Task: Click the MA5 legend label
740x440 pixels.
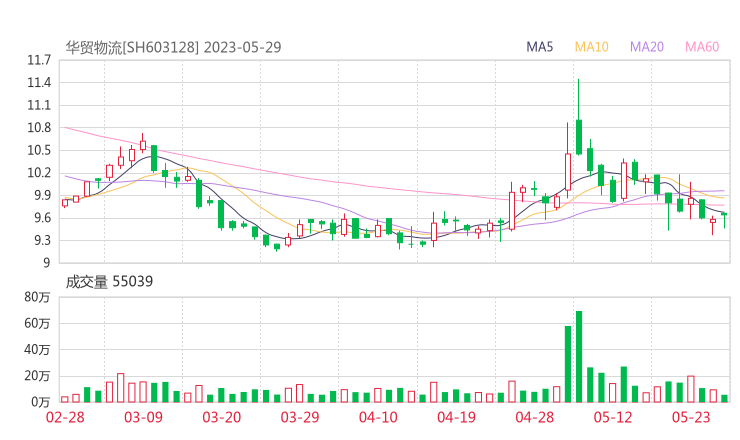Action: click(x=539, y=47)
